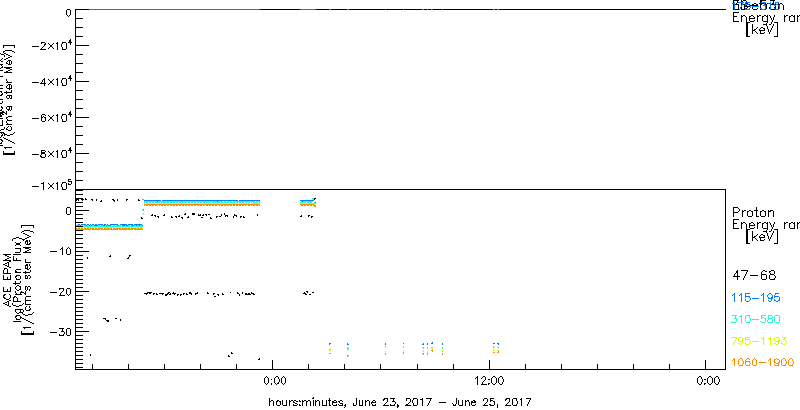Click the -20 tick on proton flux axis
800x410 pixels.
[61, 291]
